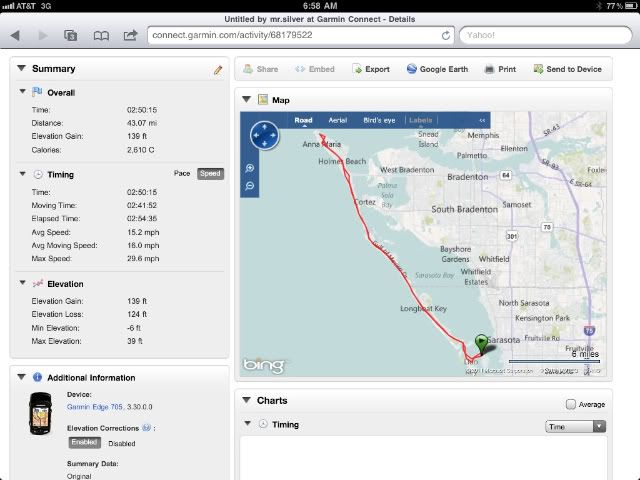Image resolution: width=640 pixels, height=480 pixels.
Task: Enable the Average checkbox in Charts
Action: pyautogui.click(x=570, y=404)
